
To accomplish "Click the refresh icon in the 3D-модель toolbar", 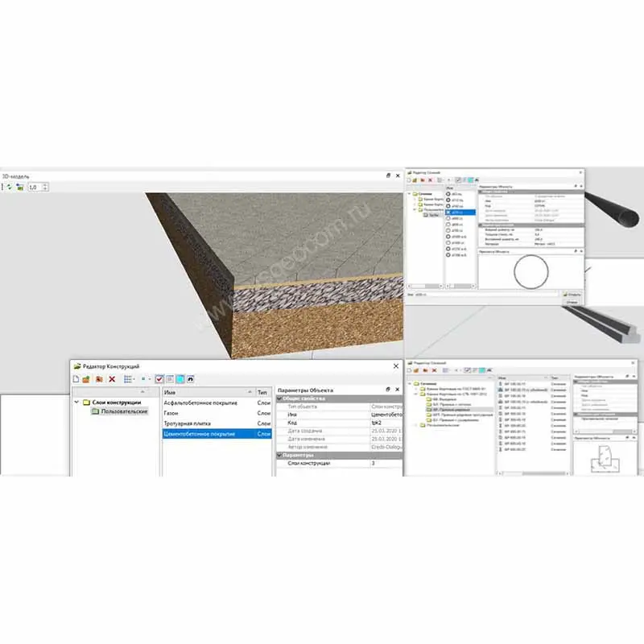I will click(8, 187).
